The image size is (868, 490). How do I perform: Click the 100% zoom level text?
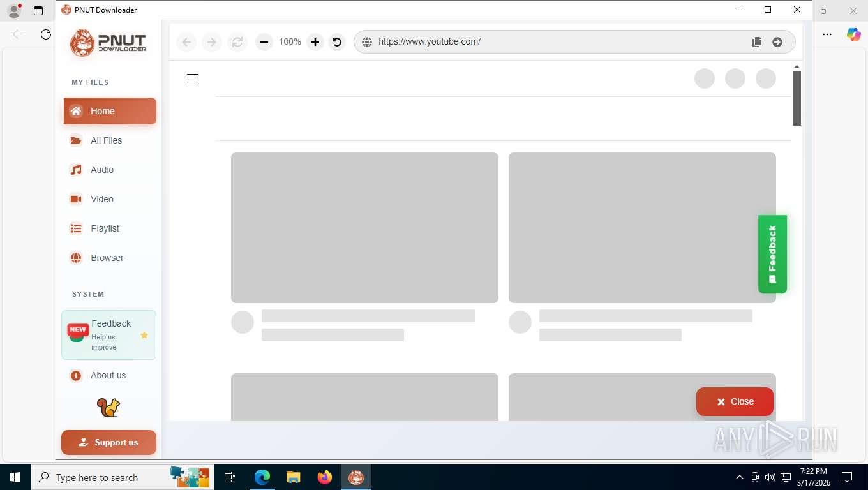coord(290,41)
